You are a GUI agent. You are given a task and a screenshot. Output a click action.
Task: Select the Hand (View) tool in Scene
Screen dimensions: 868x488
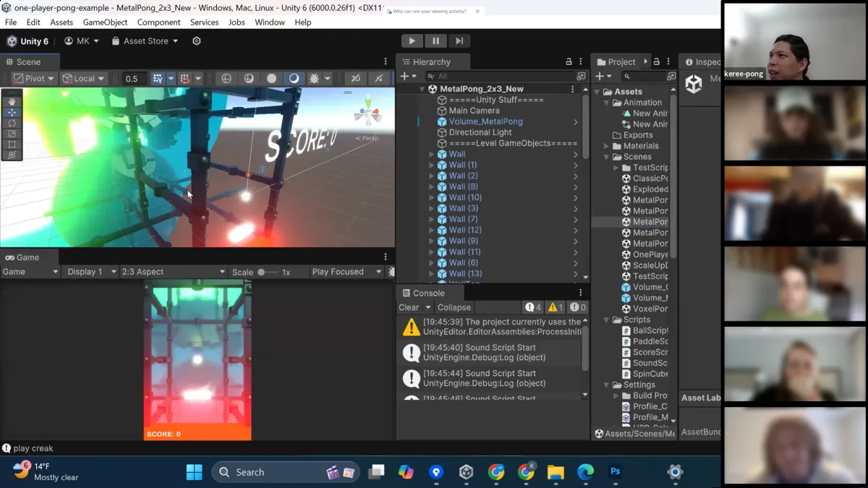coord(12,102)
